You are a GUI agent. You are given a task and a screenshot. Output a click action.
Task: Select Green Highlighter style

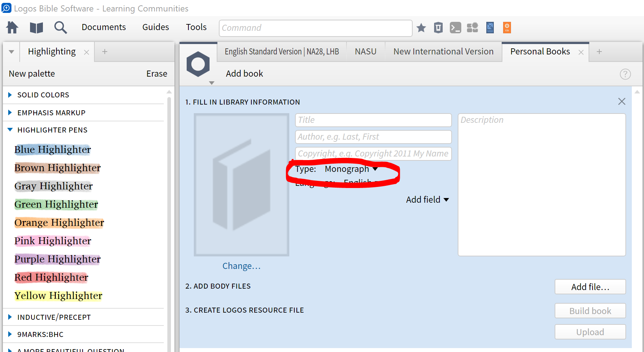(x=56, y=204)
